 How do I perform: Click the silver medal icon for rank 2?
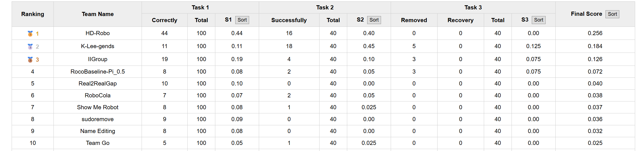point(30,46)
